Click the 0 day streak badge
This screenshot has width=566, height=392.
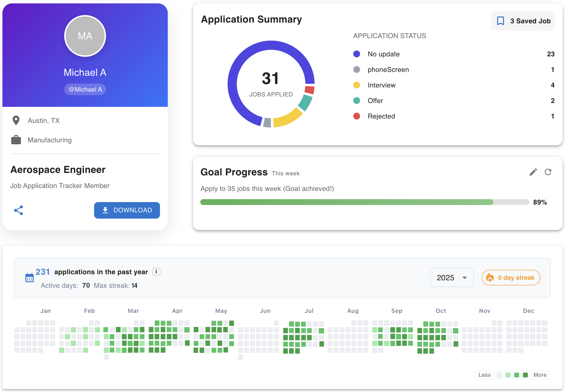click(511, 278)
